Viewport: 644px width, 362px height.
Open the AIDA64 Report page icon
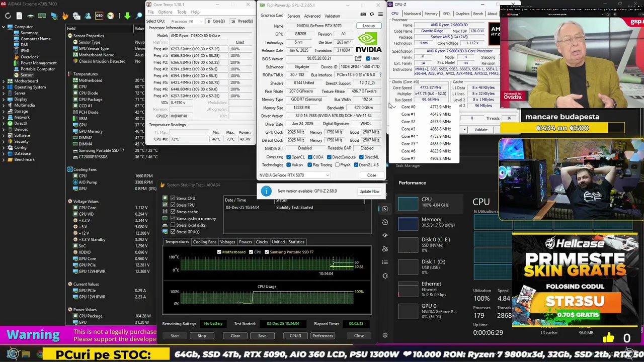pyautogui.click(x=19, y=16)
